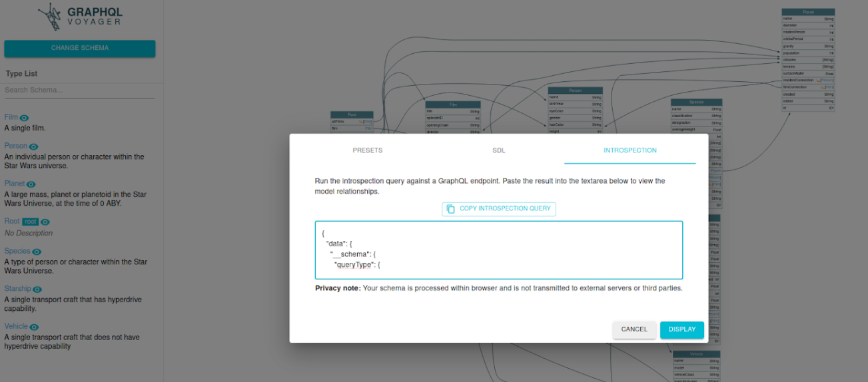Click the eye icon next to Starship
The width and height of the screenshot is (868, 382).
(37, 289)
